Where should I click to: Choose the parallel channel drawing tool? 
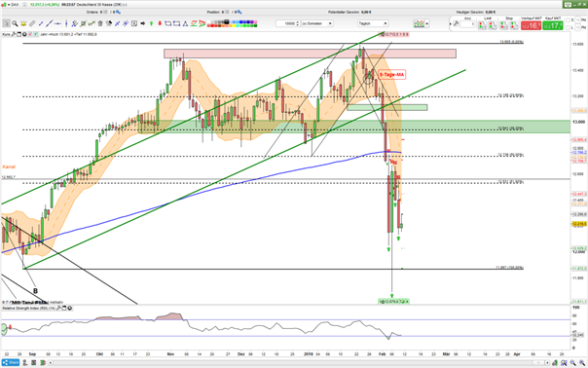pyautogui.click(x=74, y=23)
